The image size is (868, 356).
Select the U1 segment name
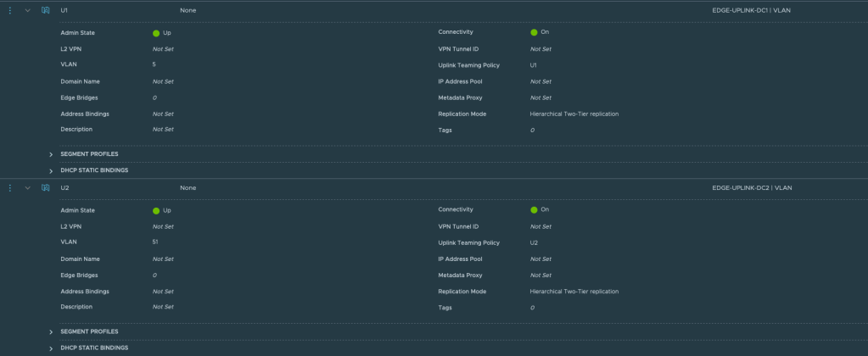pyautogui.click(x=64, y=10)
